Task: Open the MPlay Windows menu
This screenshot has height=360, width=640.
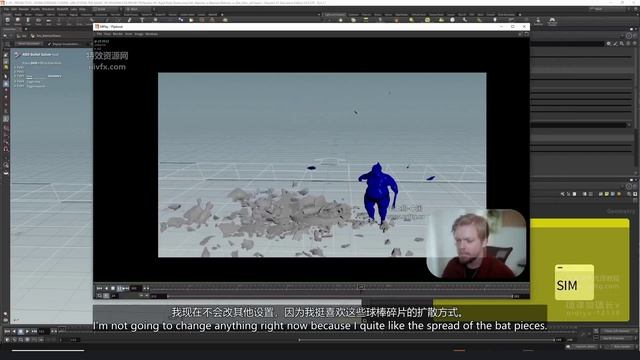Action: point(151,34)
